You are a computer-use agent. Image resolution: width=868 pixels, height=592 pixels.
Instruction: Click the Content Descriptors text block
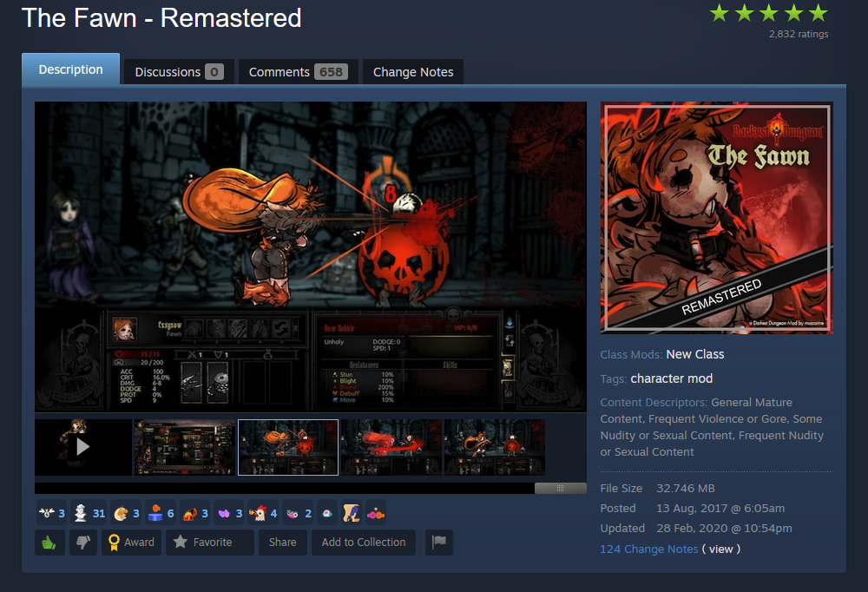(712, 427)
